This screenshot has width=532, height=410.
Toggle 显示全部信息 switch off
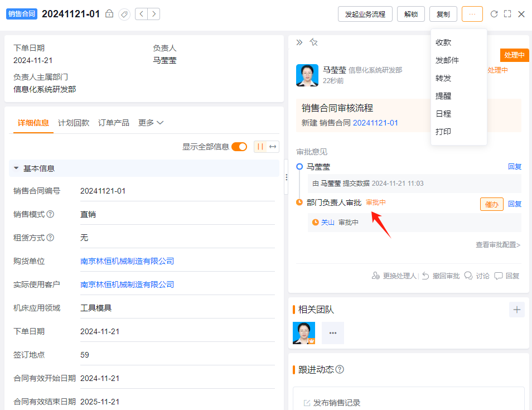239,147
